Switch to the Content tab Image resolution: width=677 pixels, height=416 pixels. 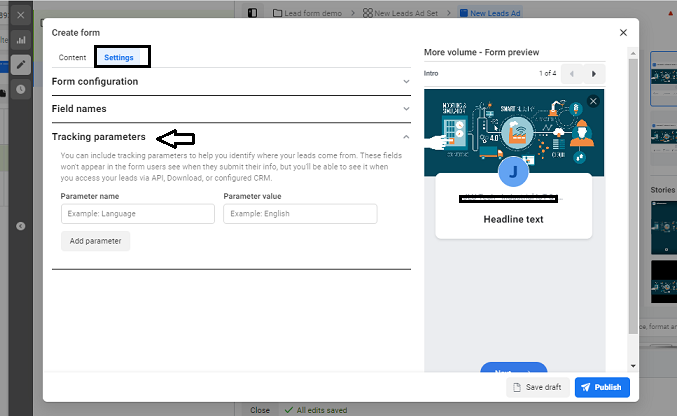pos(72,58)
